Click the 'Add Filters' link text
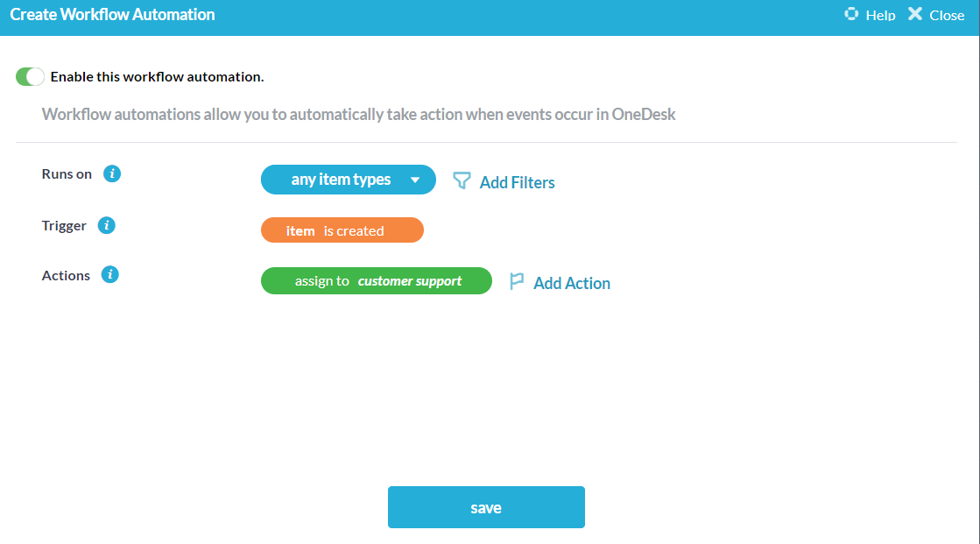Screen dimensions: 980x544 coord(517,182)
